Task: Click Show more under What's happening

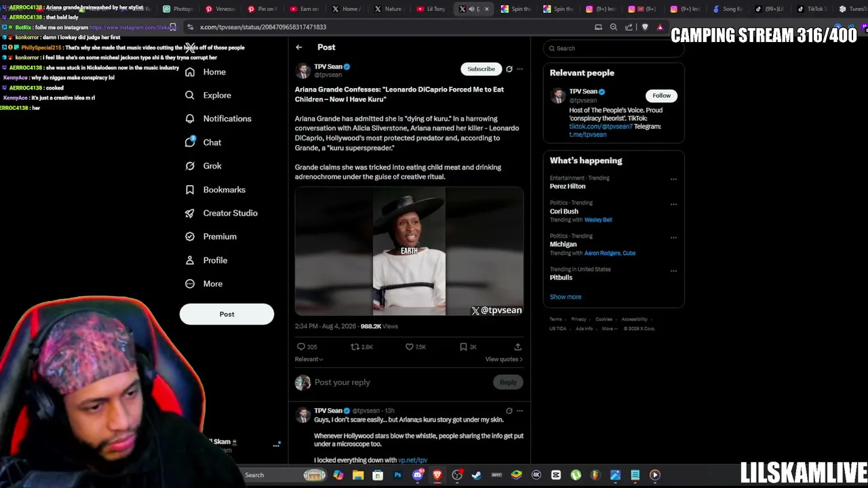Action: [x=566, y=297]
